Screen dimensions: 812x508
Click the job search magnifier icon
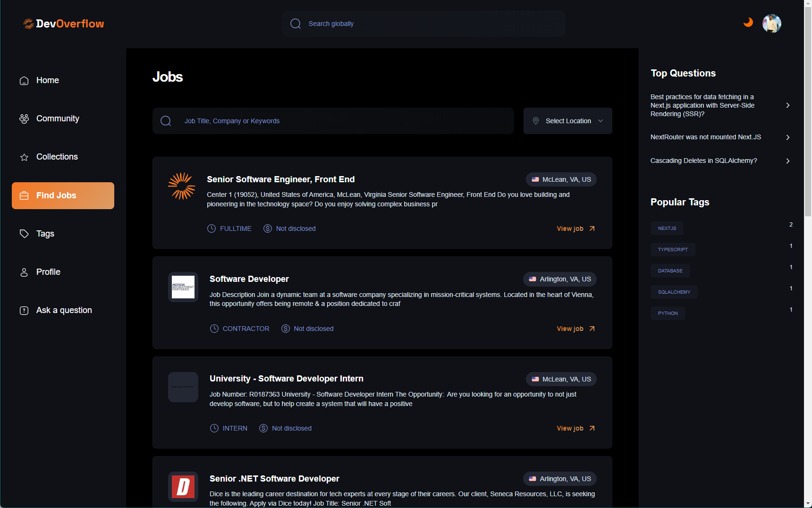click(166, 121)
